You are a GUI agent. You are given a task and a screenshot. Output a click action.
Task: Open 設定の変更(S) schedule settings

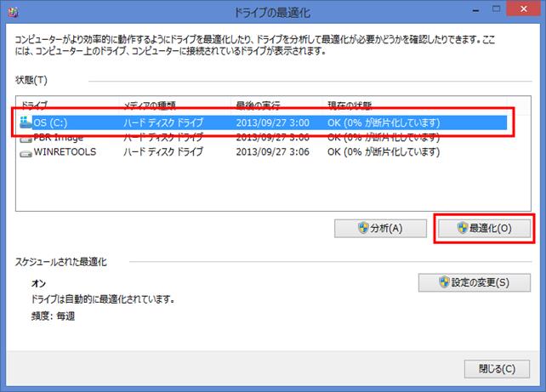click(475, 282)
